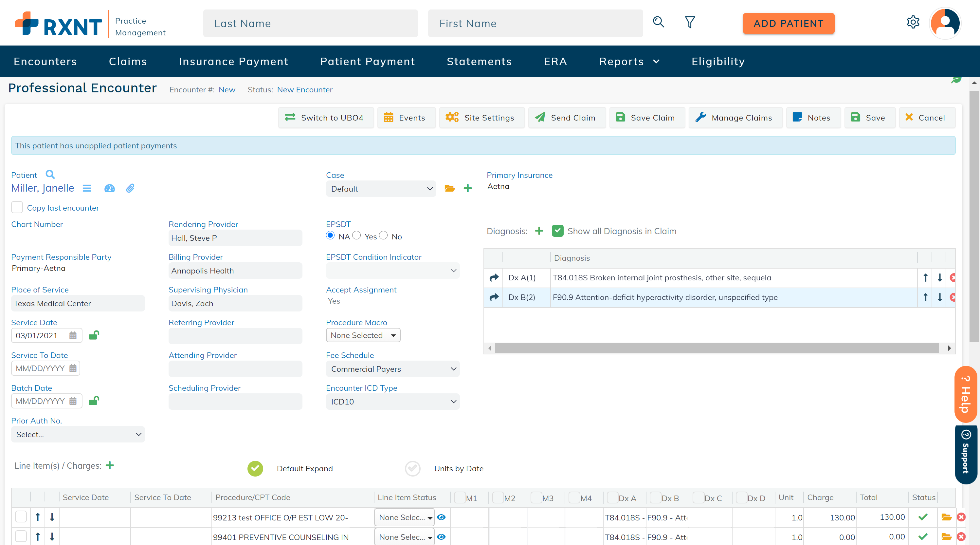Click the Service To Date calendar icon

(x=73, y=368)
